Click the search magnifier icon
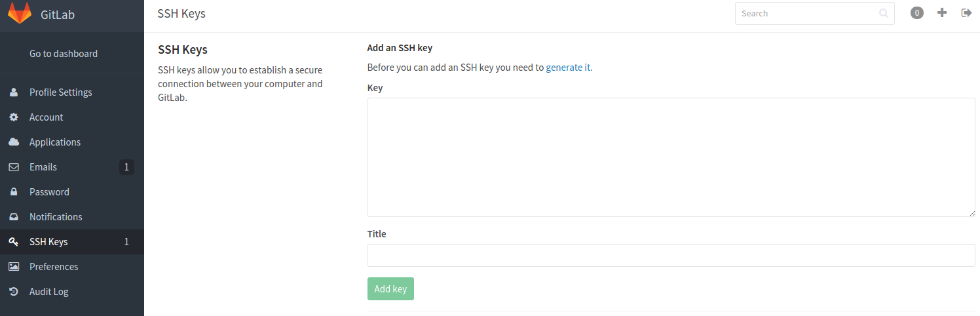The image size is (980, 316). 884,13
